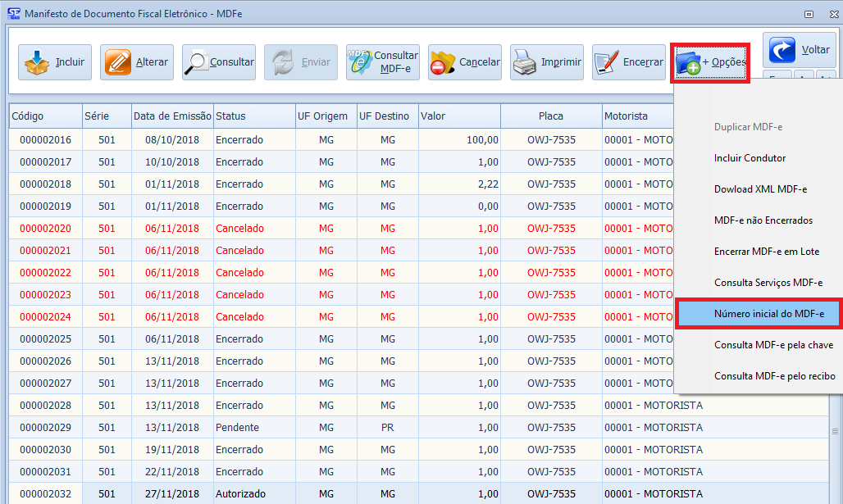
Task: Select Consulta MDF-e pela chave
Action: (x=773, y=345)
